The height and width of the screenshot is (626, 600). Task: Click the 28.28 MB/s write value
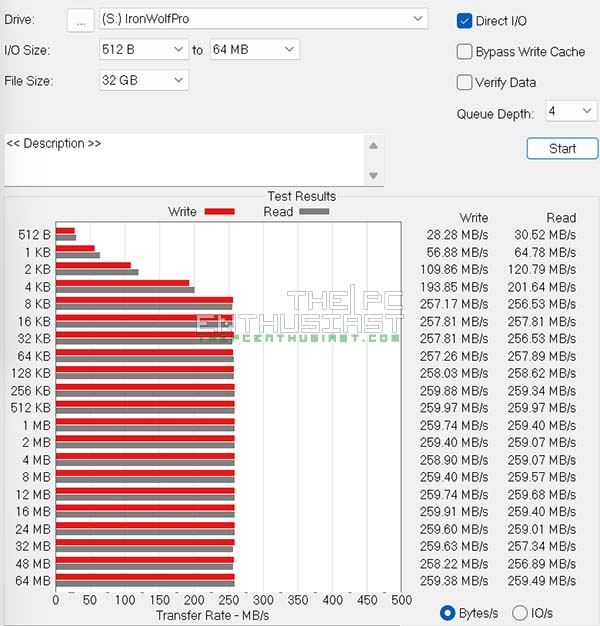pyautogui.click(x=457, y=235)
